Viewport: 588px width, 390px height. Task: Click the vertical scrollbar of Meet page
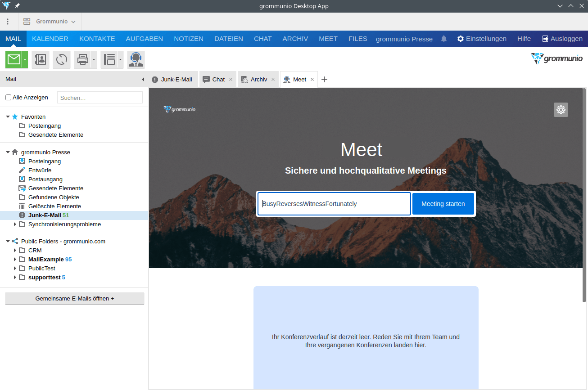[x=584, y=196]
